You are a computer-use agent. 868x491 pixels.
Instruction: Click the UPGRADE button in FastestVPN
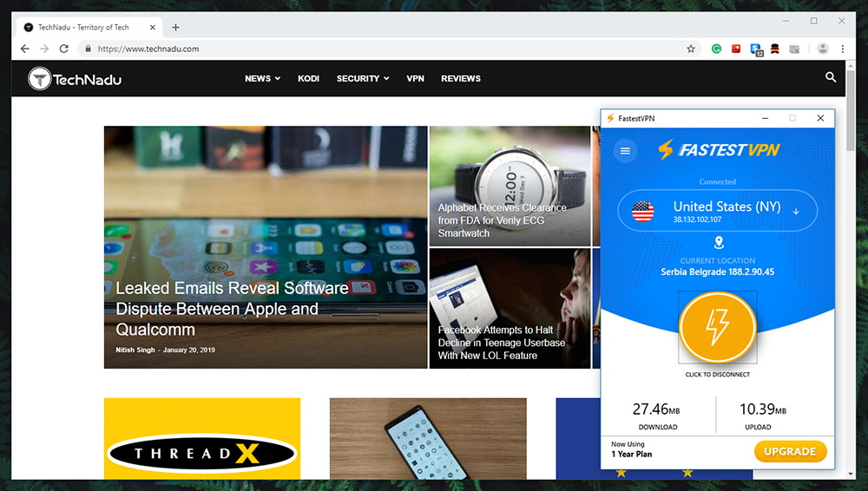click(x=790, y=452)
